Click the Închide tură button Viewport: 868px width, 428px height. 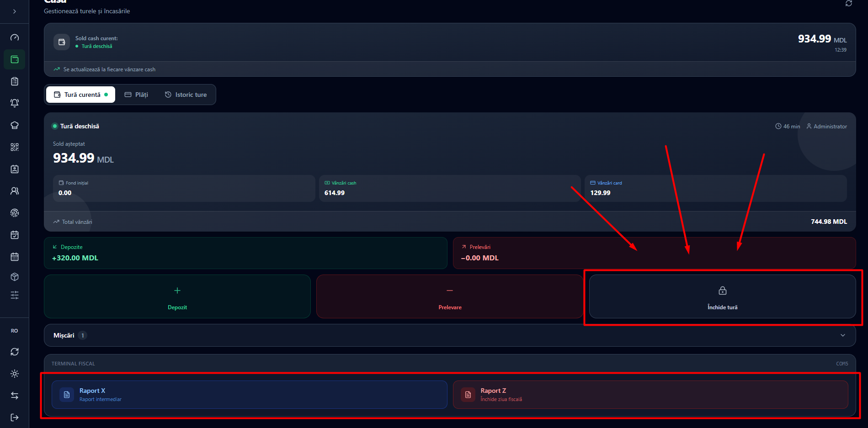tap(722, 296)
